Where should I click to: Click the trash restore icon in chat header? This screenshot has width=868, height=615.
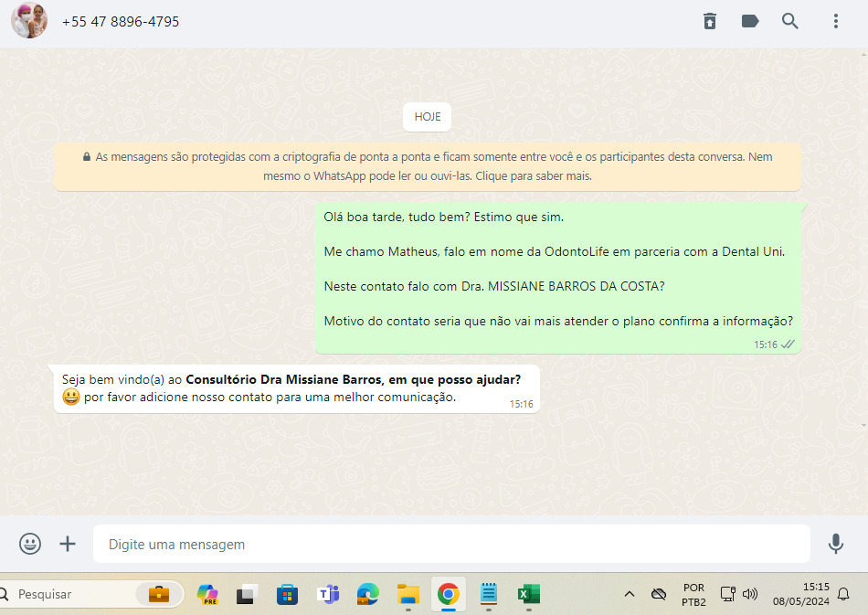[x=710, y=21]
